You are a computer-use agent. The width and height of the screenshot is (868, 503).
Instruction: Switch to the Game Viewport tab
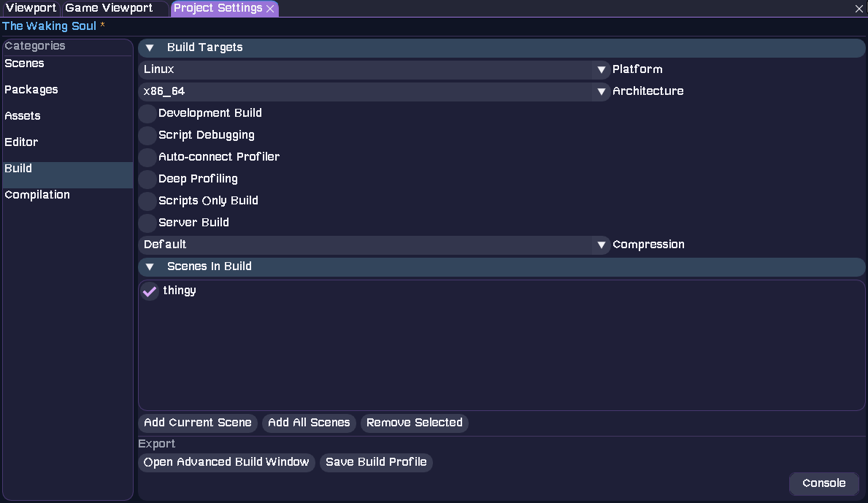click(x=109, y=8)
